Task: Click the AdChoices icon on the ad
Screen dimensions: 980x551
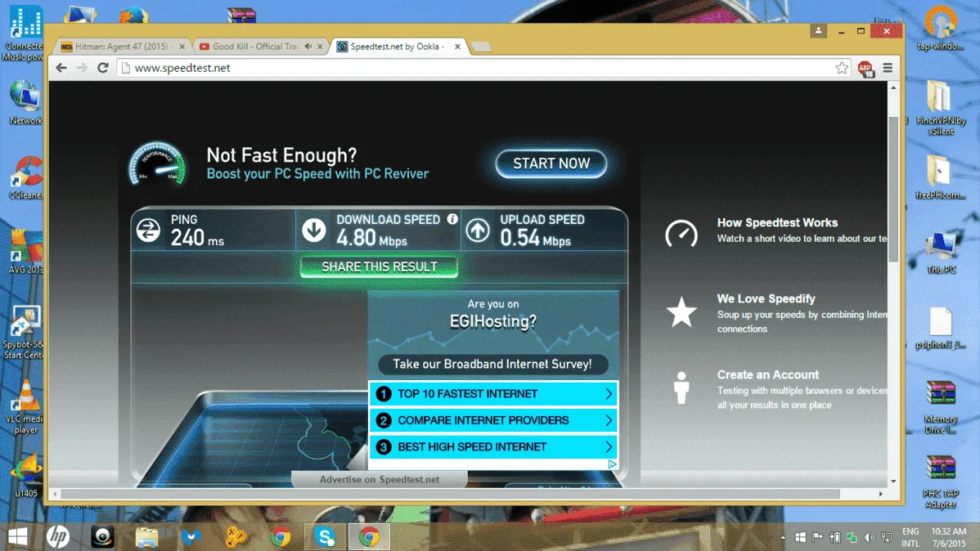Action: pos(612,464)
